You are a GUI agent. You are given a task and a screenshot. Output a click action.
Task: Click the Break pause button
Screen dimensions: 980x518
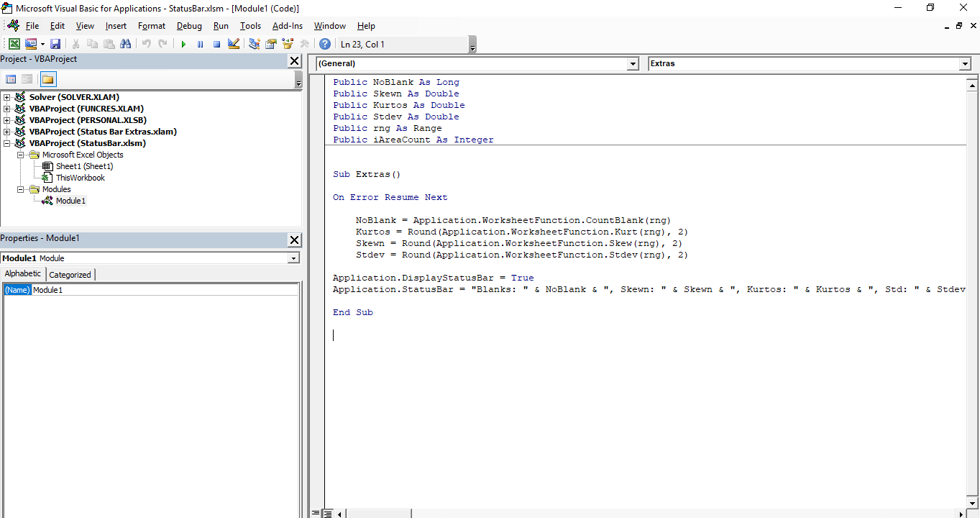tap(200, 44)
